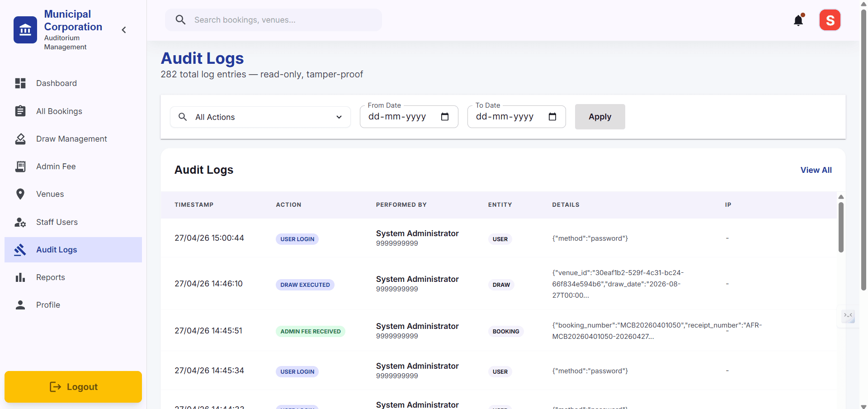Log out with the yellow Logout button
This screenshot has width=868, height=409.
73,387
